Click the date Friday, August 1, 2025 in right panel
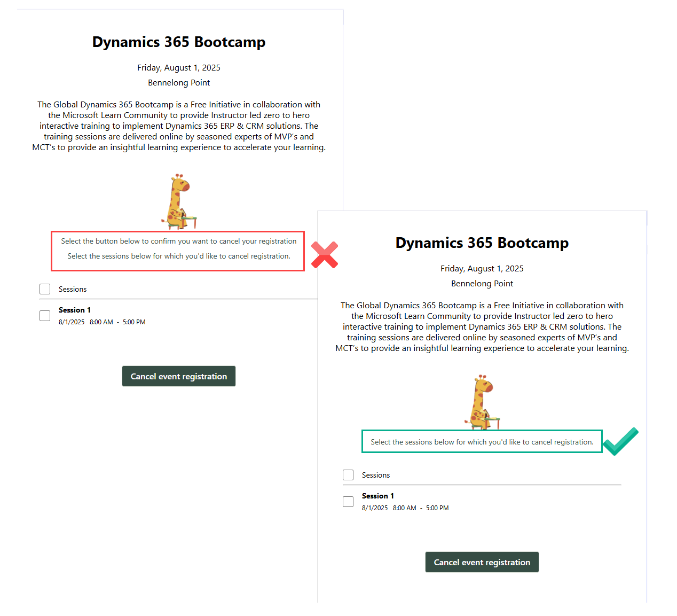 pos(482,269)
